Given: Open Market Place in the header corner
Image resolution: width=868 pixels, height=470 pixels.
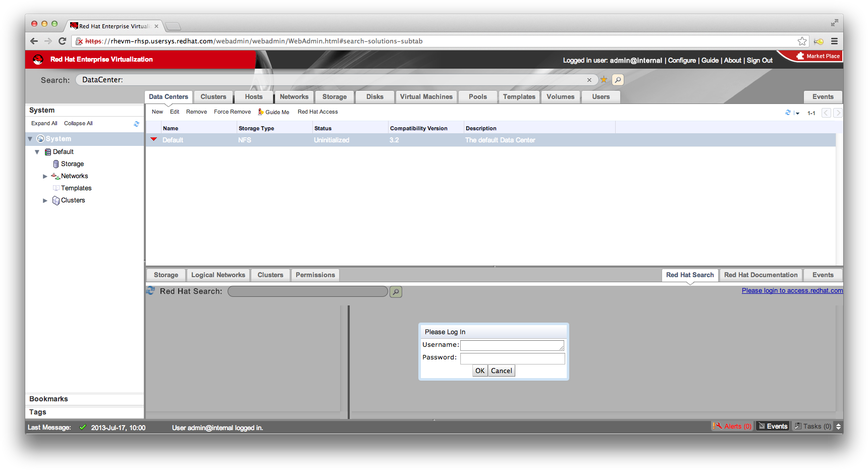Looking at the screenshot, I should [818, 56].
